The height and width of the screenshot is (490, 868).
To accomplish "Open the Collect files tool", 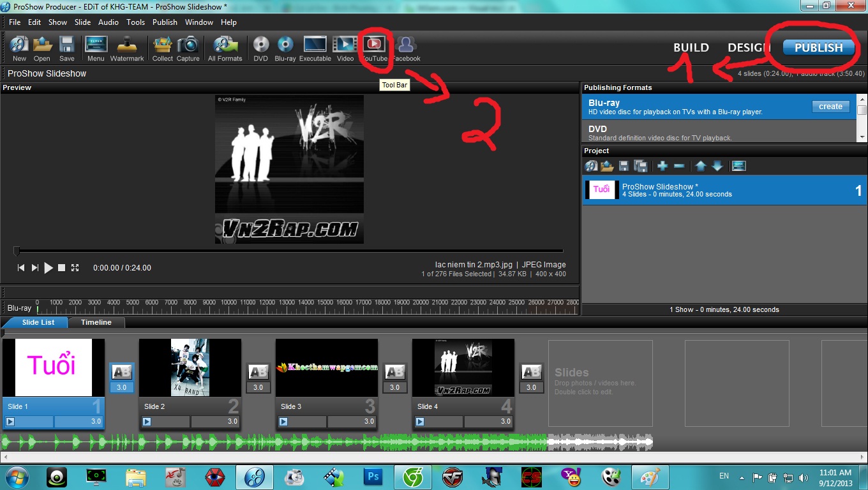I will pos(162,46).
